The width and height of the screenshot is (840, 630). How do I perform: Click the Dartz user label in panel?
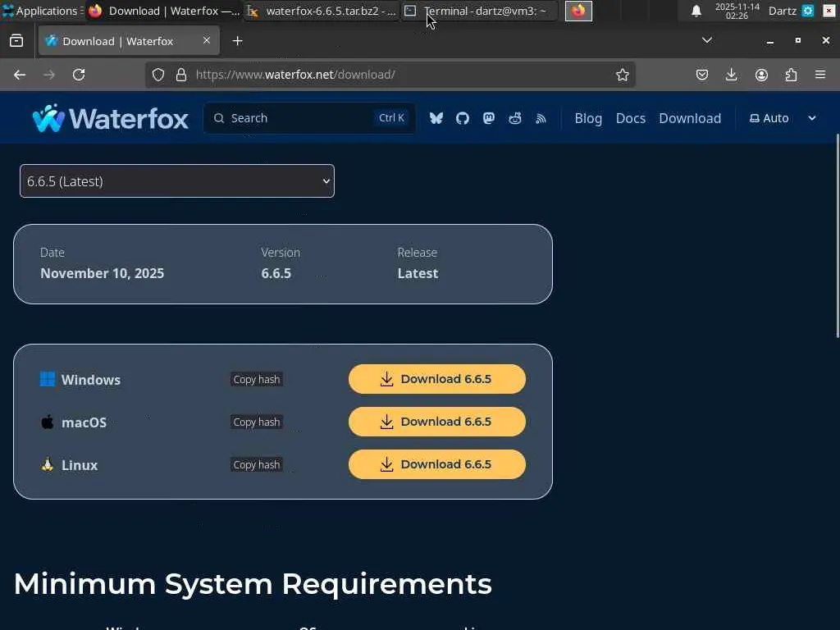pos(782,11)
